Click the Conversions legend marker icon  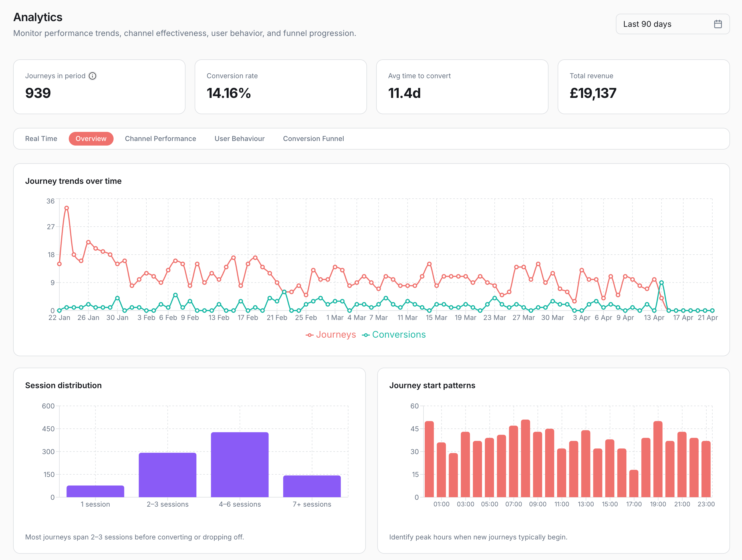coord(366,335)
